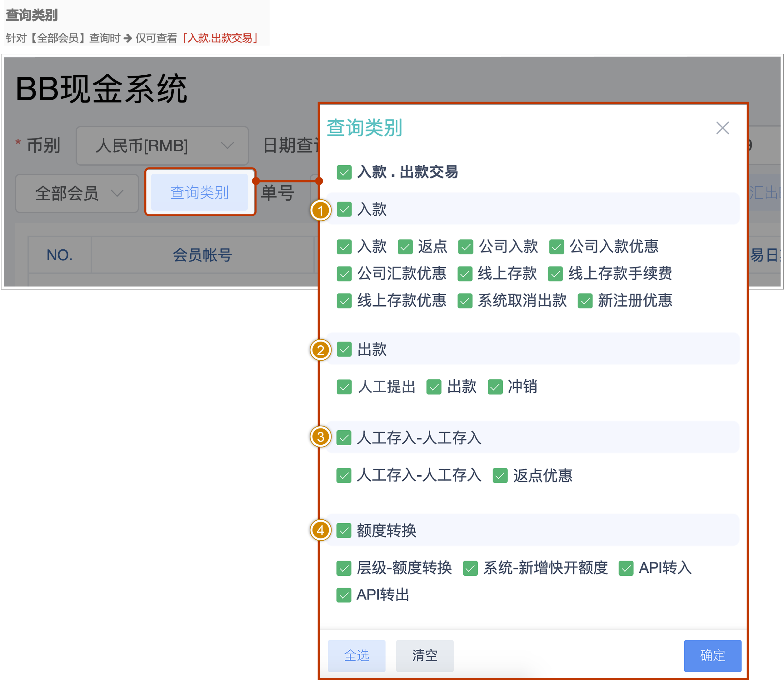Uncheck the 入款.出款交易 master checkbox
Viewport: 784px width, 680px height.
tap(344, 172)
